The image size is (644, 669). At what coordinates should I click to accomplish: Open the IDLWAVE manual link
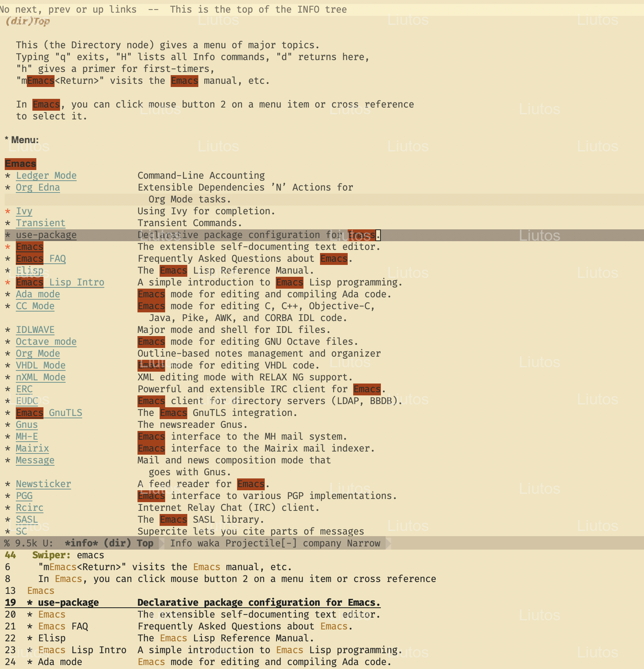[x=35, y=330]
